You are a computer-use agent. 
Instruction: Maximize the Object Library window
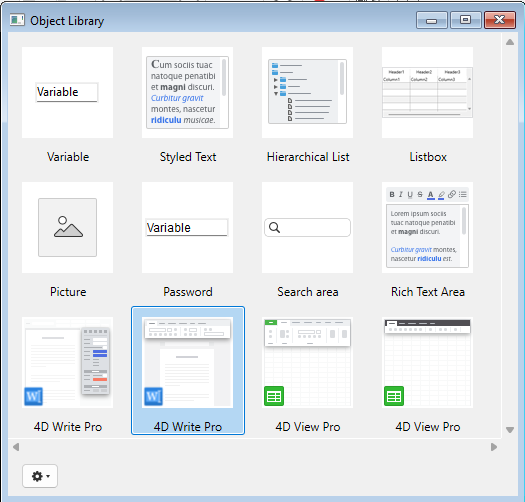coord(465,20)
